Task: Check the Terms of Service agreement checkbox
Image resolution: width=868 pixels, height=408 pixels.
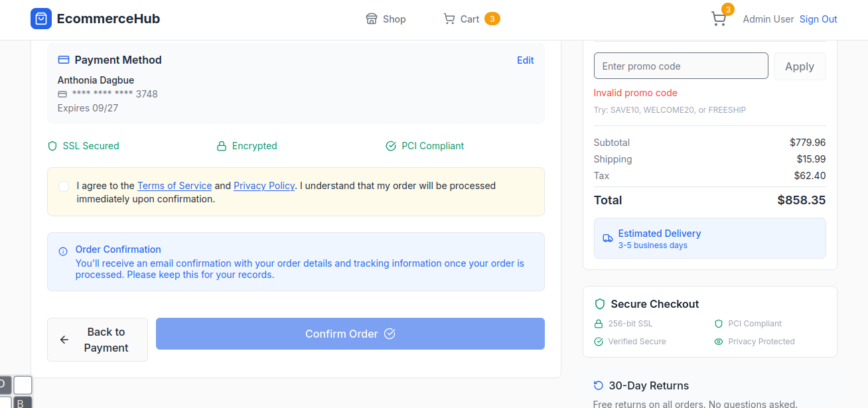Action: point(64,186)
